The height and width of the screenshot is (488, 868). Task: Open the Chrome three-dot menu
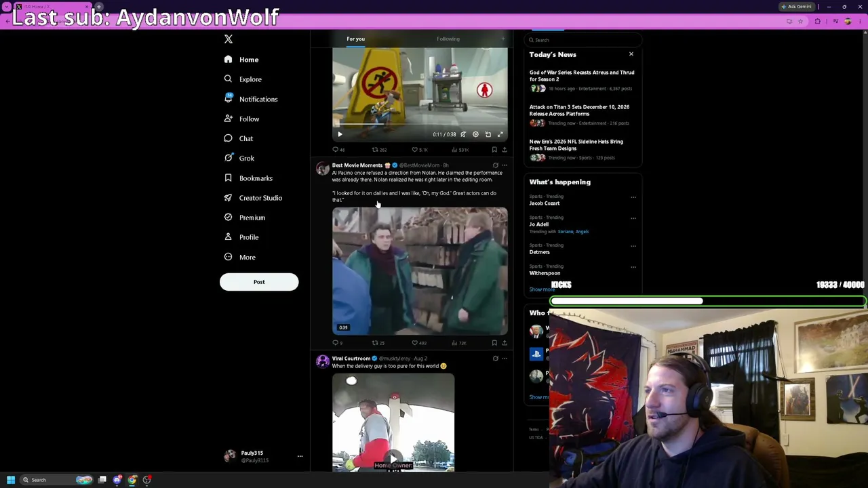(860, 22)
